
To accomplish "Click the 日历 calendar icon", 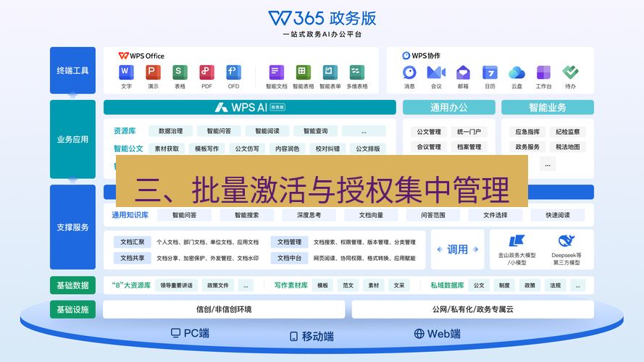I will pos(490,72).
